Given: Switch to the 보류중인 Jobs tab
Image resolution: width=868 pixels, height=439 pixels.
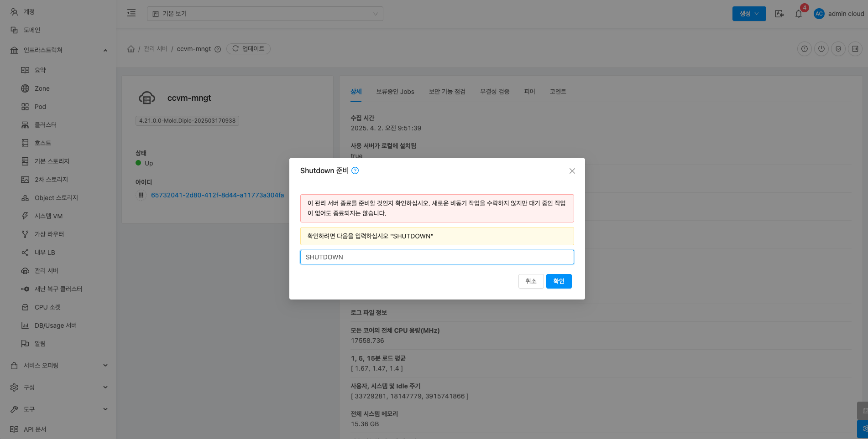Looking at the screenshot, I should point(395,92).
